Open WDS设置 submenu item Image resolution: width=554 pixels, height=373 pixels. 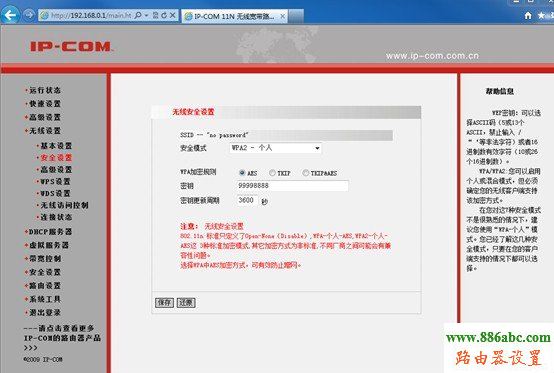pyautogui.click(x=55, y=194)
